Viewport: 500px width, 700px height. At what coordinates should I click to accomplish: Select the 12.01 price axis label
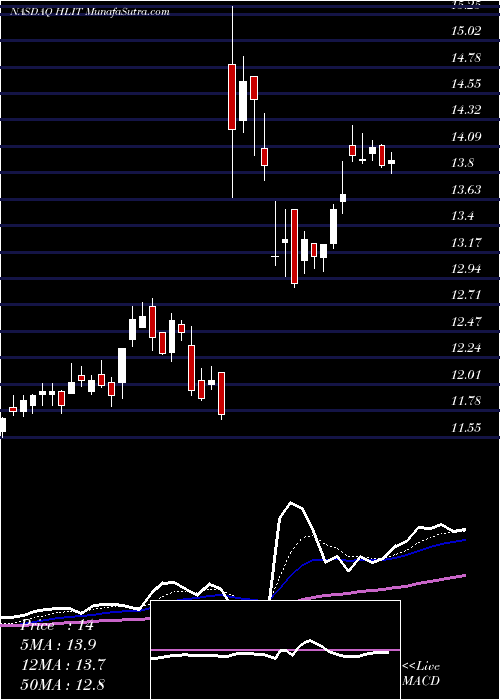467,375
